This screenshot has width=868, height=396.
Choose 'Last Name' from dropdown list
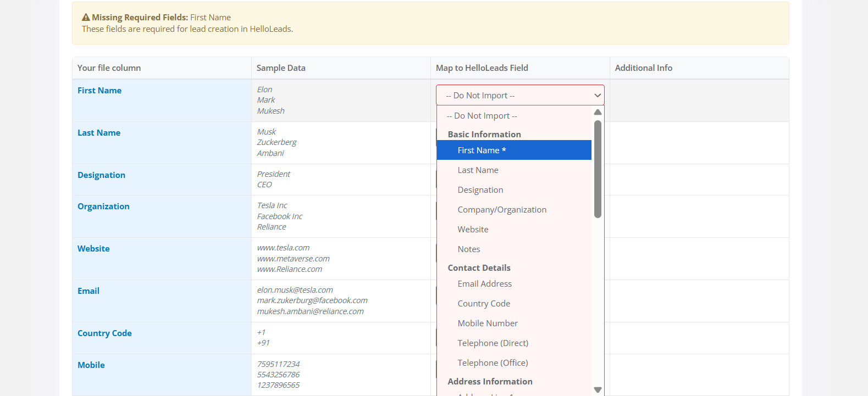click(x=478, y=170)
